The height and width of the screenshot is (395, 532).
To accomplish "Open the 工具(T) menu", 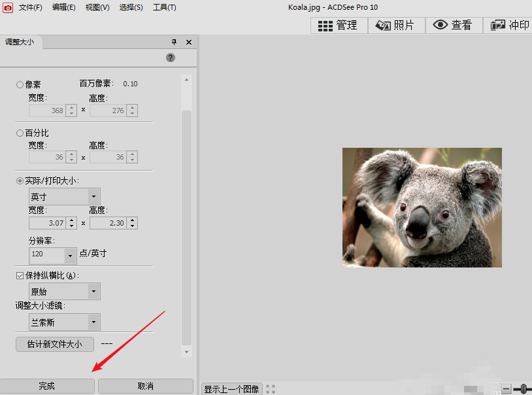I will pos(164,7).
